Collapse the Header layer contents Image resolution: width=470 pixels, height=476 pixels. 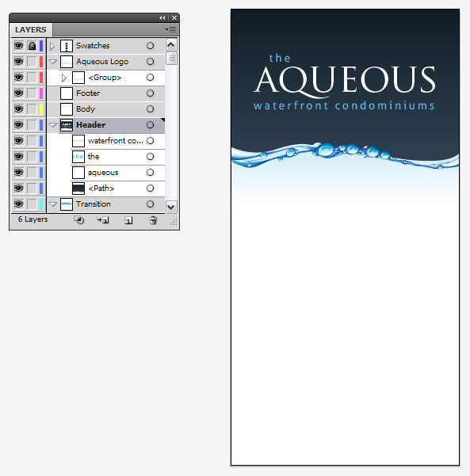(x=53, y=125)
